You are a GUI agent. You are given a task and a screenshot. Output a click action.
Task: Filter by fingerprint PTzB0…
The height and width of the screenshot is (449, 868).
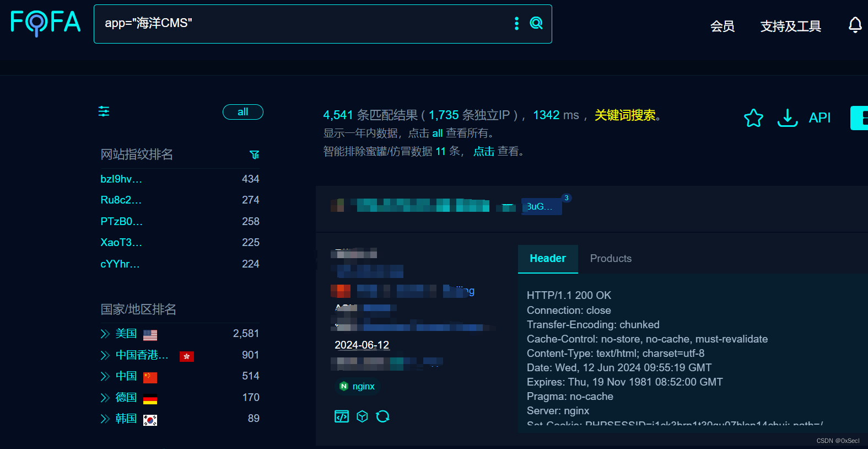[121, 222]
